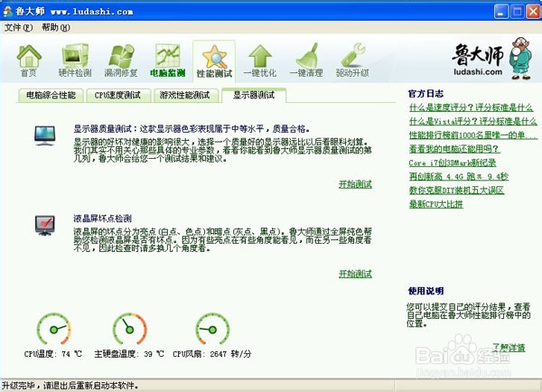Screen dimensions: 542x392
Task: Open 漏洞修复 vulnerability repair icon
Action: tap(121, 61)
